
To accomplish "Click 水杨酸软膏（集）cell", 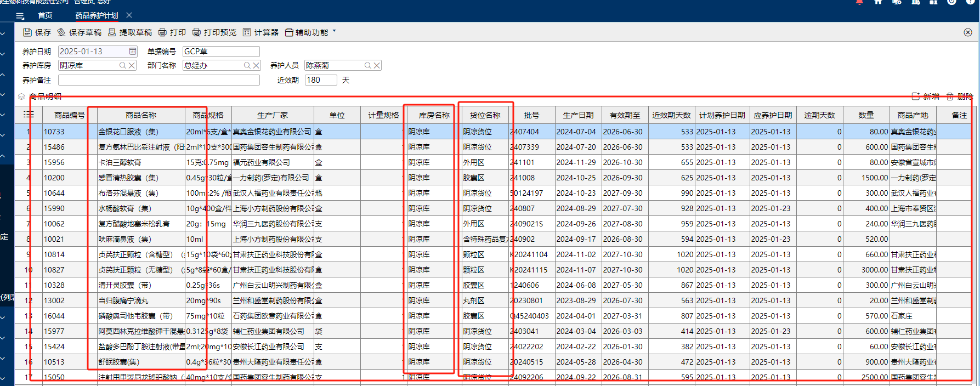I will [141, 208].
